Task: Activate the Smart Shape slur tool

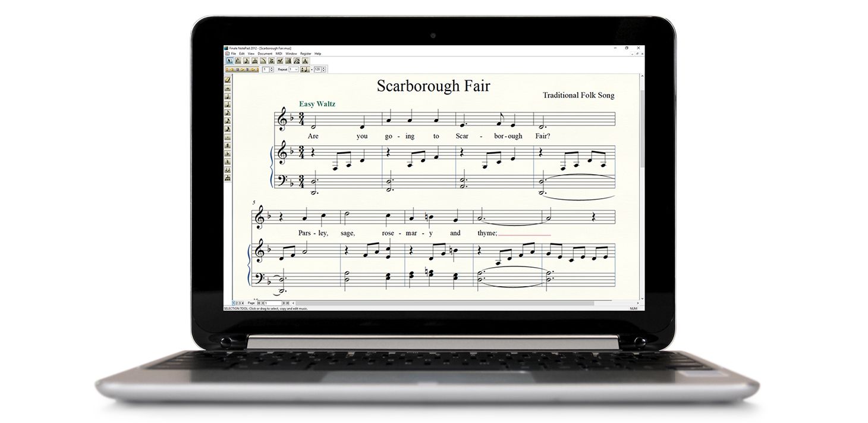Action: [x=263, y=61]
